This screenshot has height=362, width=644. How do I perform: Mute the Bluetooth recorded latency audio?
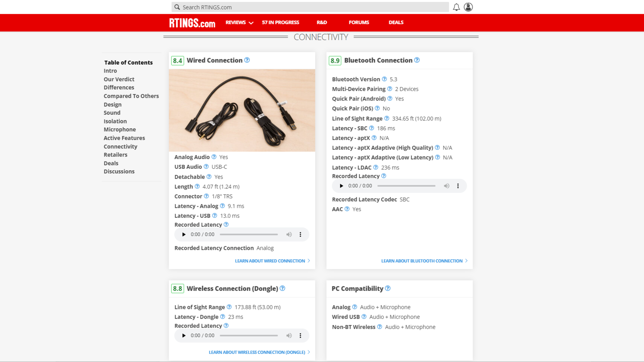pyautogui.click(x=446, y=186)
